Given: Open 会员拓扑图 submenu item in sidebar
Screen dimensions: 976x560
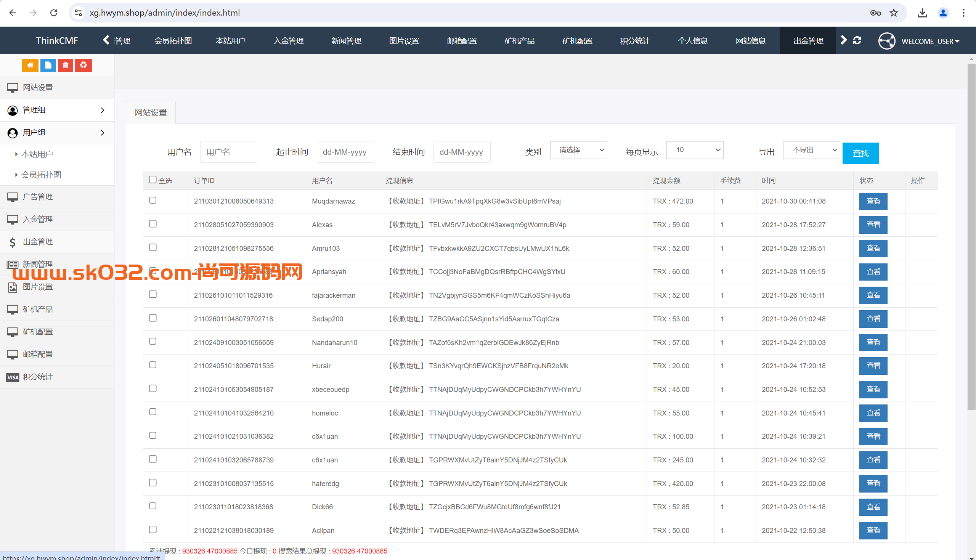Looking at the screenshot, I should (x=57, y=175).
